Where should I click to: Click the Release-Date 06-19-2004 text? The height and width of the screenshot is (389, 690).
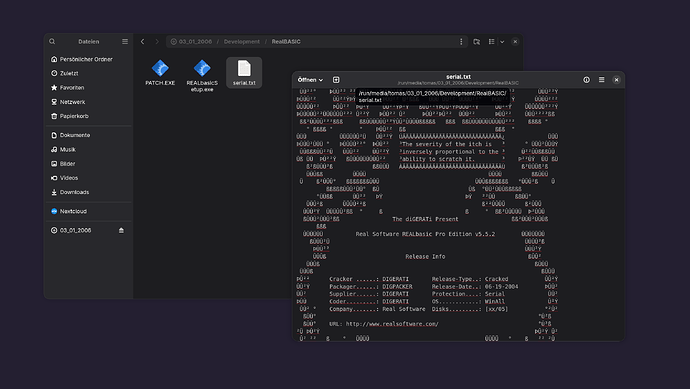475,286
